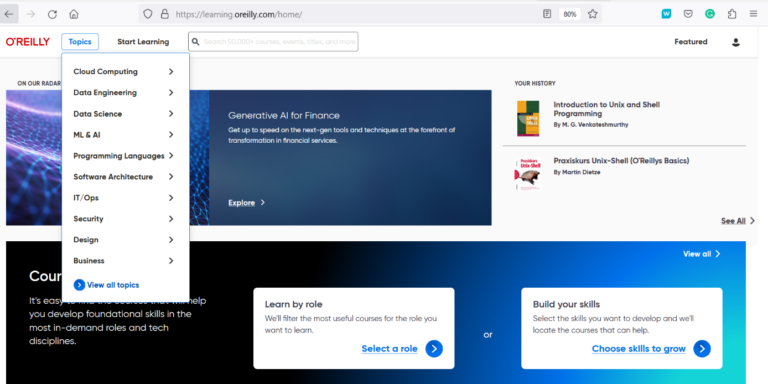The height and width of the screenshot is (384, 768).
Task: Open the Featured nav link
Action: click(691, 42)
